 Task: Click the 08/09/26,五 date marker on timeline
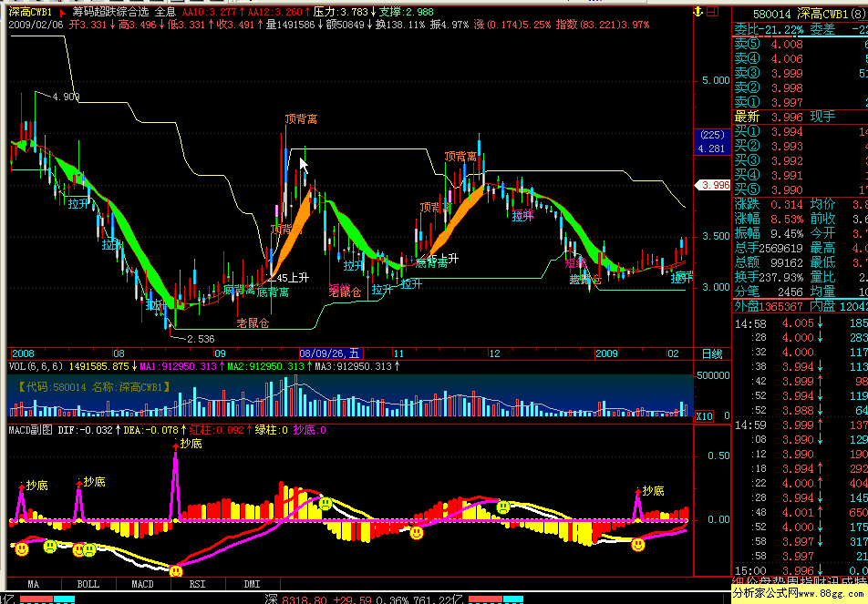[329, 353]
